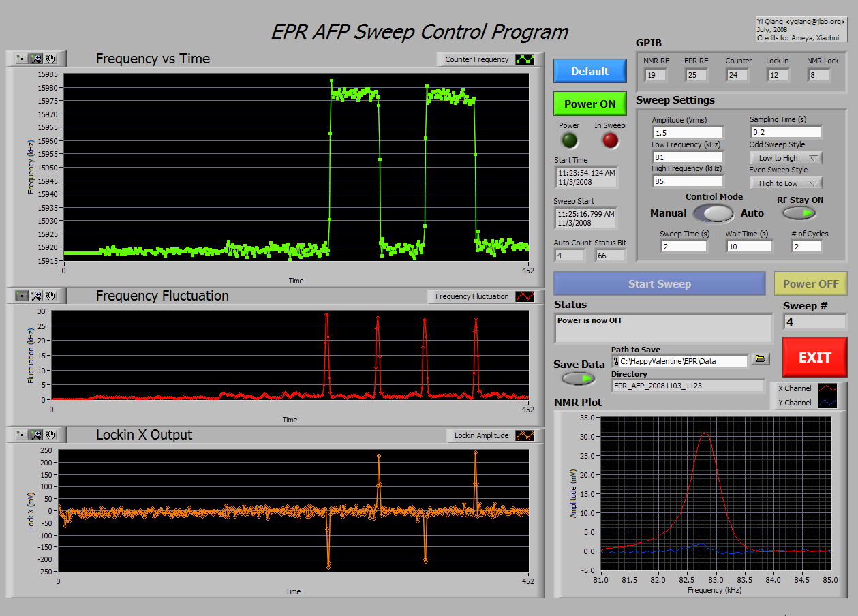Select zoom tool on Frequency Fluctuation graph
858x616 pixels.
36,296
